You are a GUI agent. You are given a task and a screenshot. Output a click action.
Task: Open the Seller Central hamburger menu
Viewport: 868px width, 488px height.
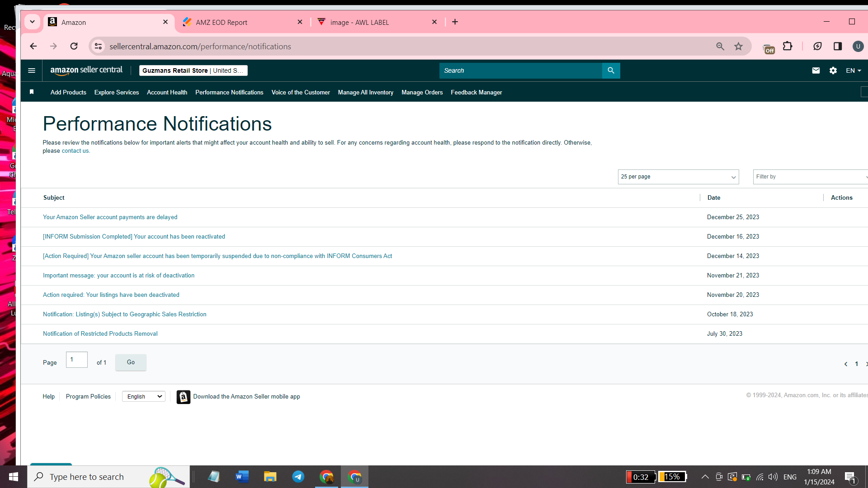32,70
